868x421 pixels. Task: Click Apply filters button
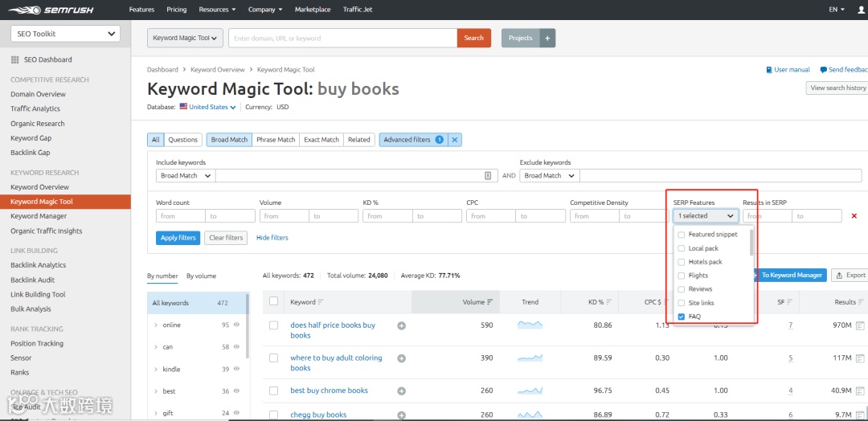coord(178,238)
